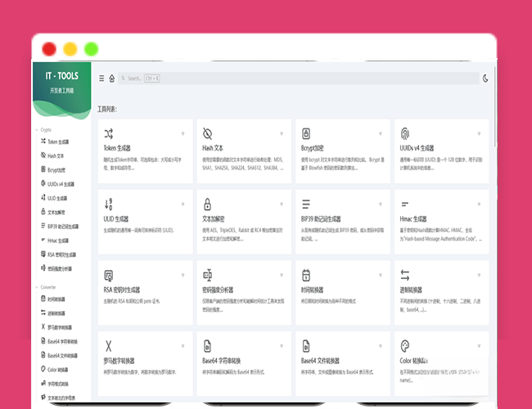The image size is (532, 409).
Task: Click the 时间转换器 calendar icon
Action: 305,275
